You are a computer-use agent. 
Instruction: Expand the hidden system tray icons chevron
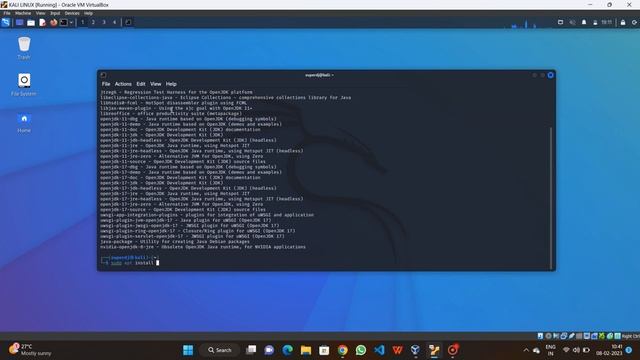coord(526,350)
